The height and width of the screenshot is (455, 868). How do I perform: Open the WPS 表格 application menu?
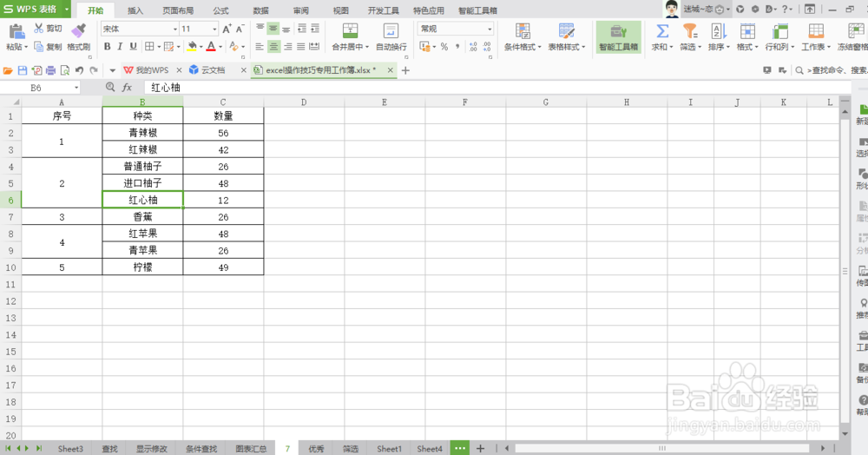pos(36,9)
